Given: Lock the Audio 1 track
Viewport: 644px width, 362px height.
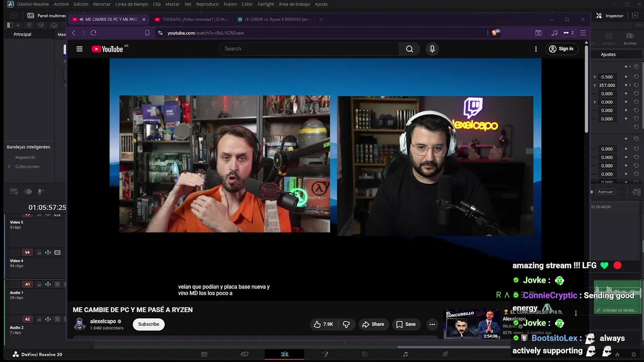Looking at the screenshot, I should click(39, 284).
